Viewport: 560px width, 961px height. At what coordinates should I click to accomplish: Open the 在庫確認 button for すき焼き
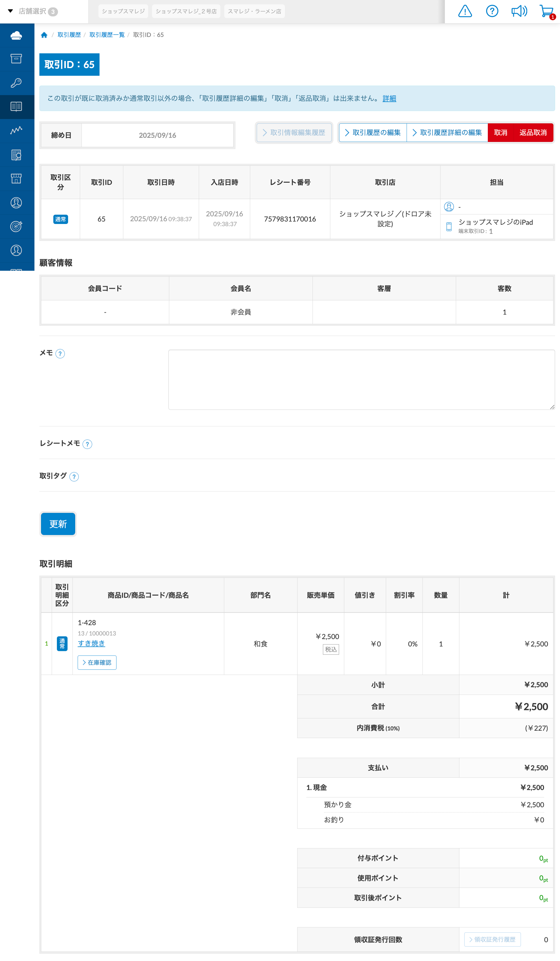click(97, 662)
